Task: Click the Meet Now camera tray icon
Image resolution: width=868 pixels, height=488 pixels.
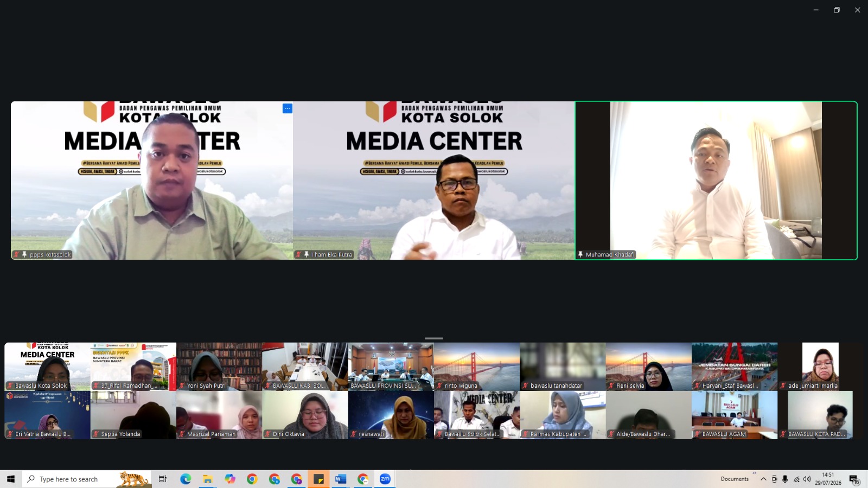Action: coord(774,479)
